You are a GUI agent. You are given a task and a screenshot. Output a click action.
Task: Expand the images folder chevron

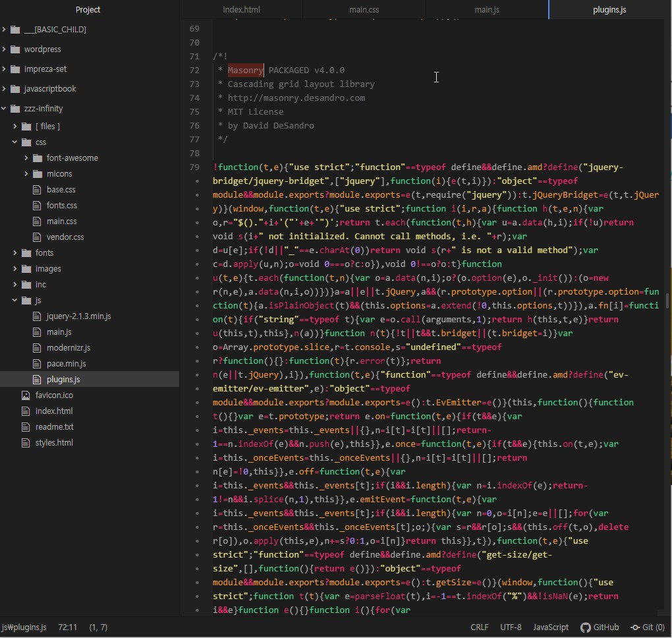pyautogui.click(x=15, y=268)
